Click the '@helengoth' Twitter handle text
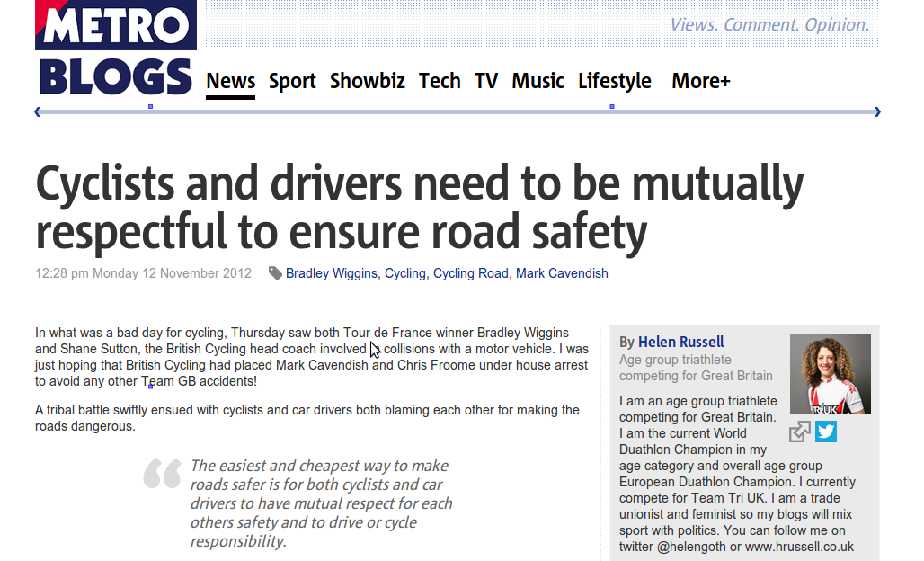The width and height of the screenshot is (924, 561). [691, 547]
